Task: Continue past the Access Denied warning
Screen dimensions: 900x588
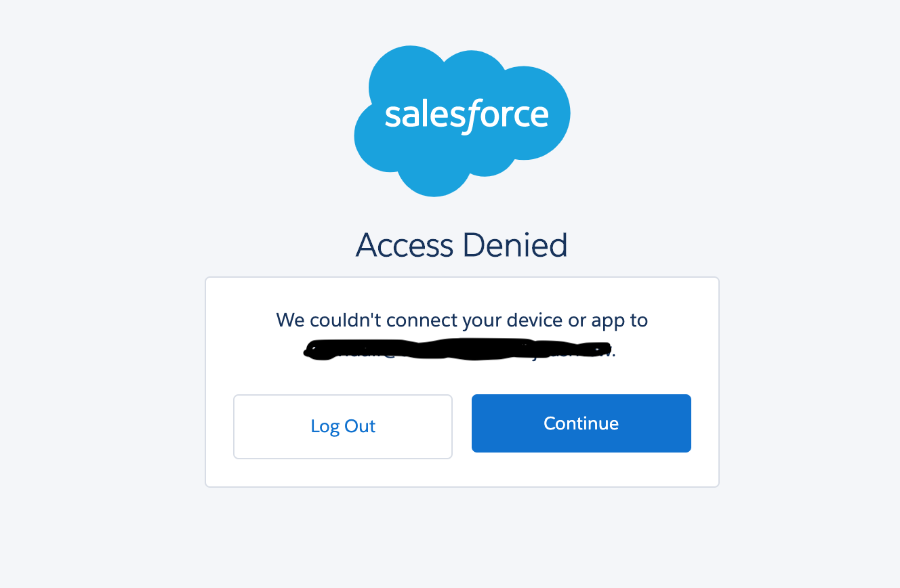Action: pos(581,423)
